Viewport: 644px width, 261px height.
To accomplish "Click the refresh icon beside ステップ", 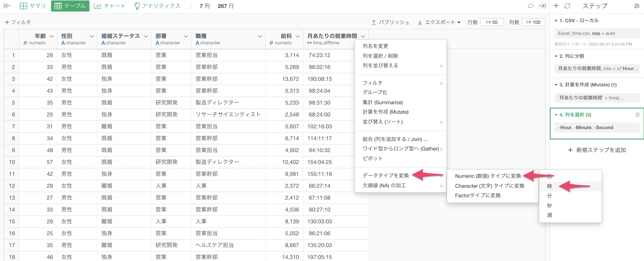I will 567,6.
